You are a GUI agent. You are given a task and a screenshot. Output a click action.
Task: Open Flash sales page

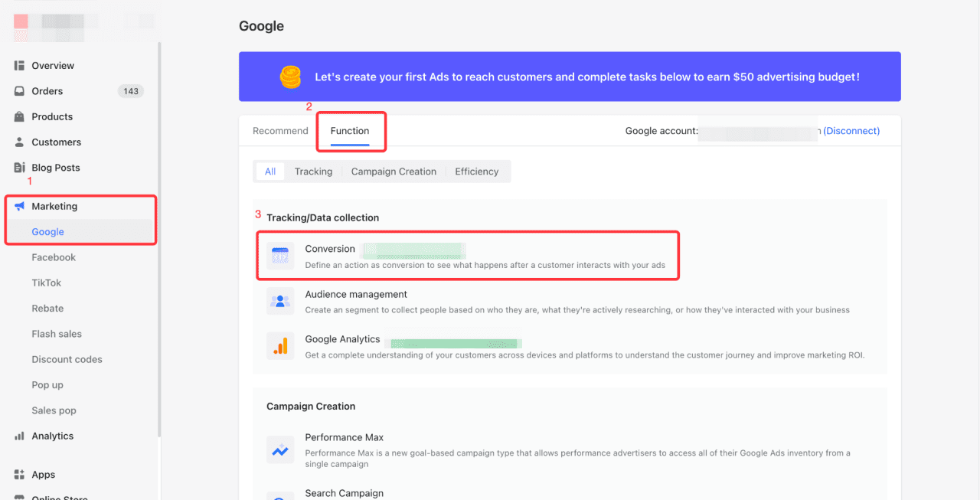pos(57,334)
